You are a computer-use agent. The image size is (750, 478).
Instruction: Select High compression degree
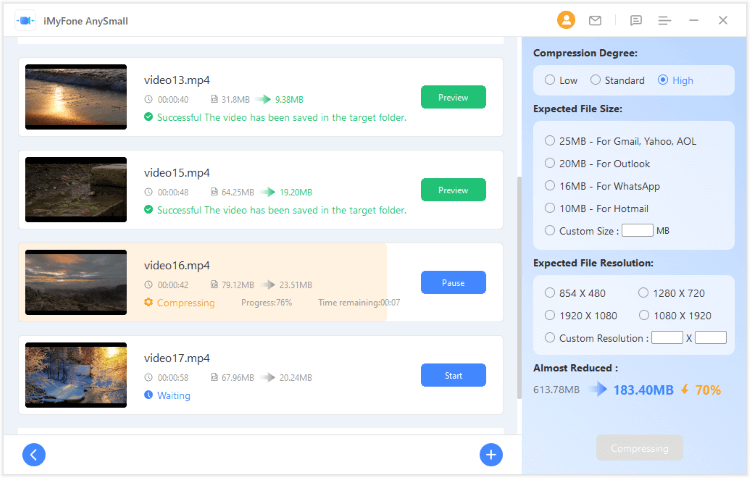click(663, 80)
